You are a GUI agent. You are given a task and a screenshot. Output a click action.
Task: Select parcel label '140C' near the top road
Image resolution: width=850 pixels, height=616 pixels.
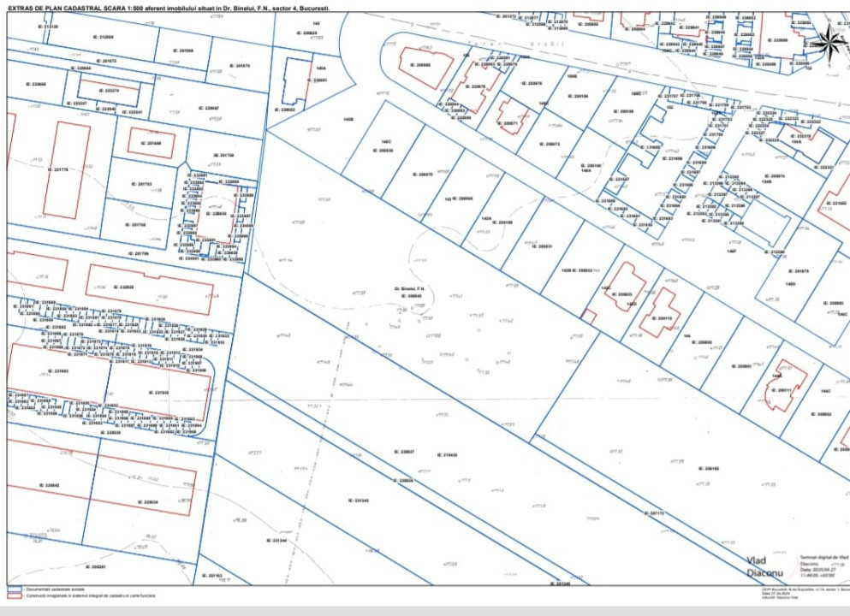click(387, 141)
